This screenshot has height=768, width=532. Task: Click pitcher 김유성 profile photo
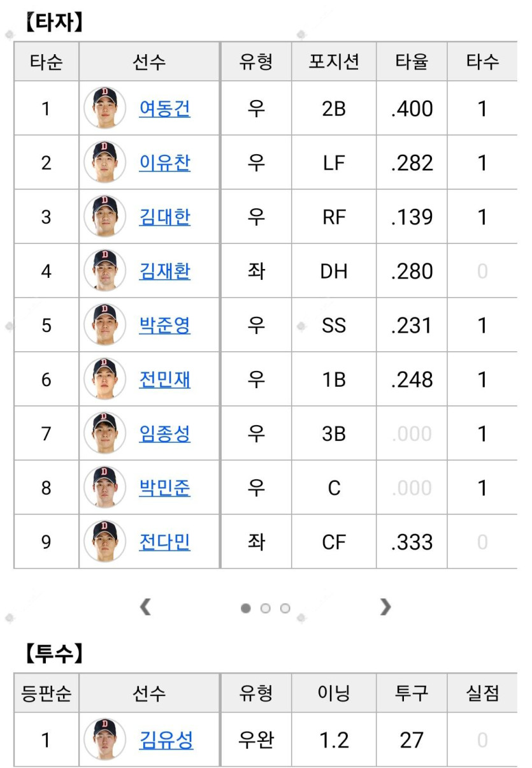click(x=104, y=740)
